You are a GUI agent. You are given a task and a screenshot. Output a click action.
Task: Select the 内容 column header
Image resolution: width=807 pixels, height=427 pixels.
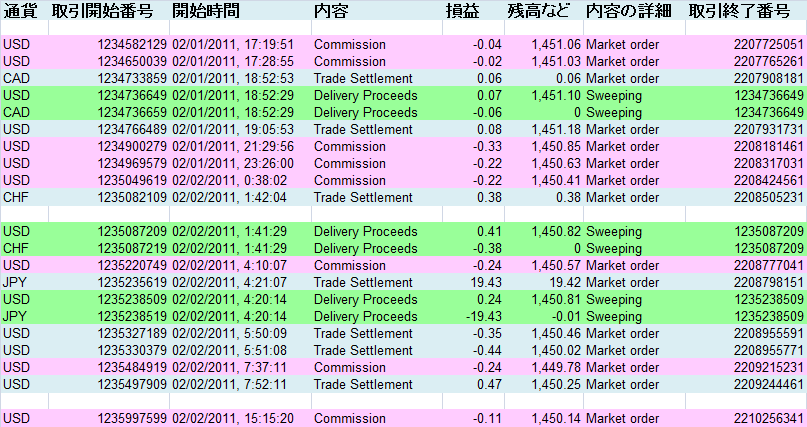(x=330, y=12)
